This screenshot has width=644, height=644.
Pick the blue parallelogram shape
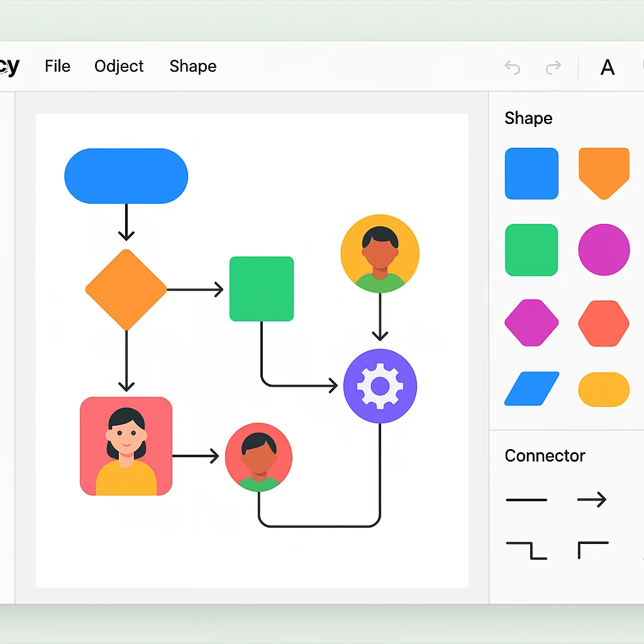coord(531,389)
